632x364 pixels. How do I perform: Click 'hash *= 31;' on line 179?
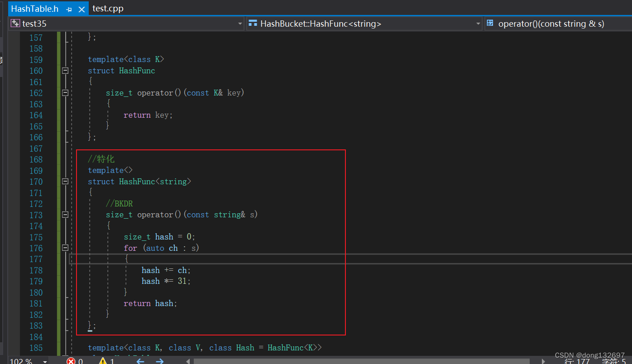(x=166, y=281)
